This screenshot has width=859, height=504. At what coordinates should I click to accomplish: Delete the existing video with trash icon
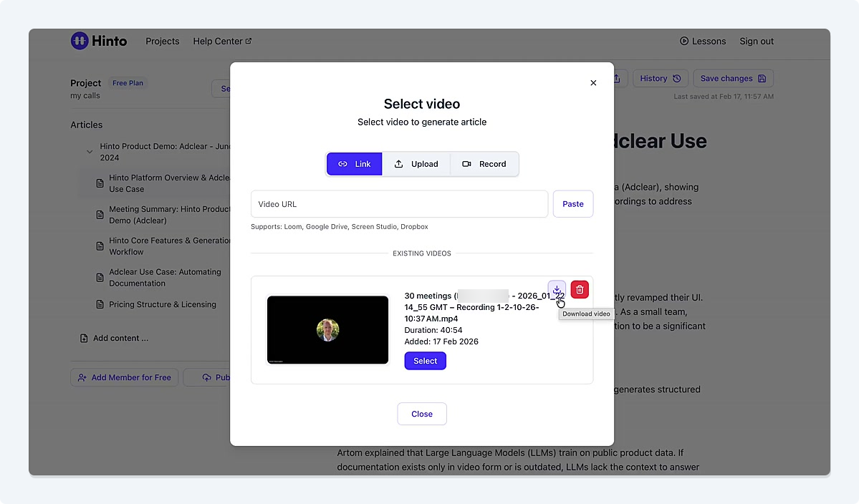pos(580,289)
